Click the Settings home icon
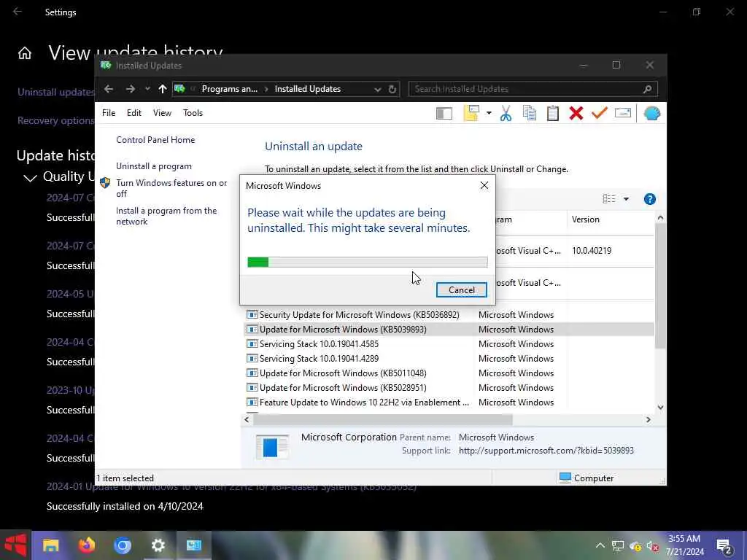The width and height of the screenshot is (747, 560). click(25, 53)
